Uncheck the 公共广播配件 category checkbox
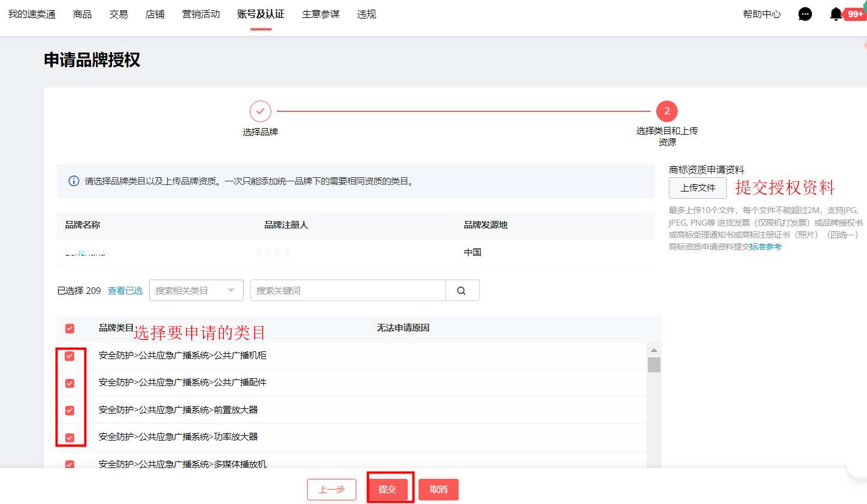 [70, 383]
